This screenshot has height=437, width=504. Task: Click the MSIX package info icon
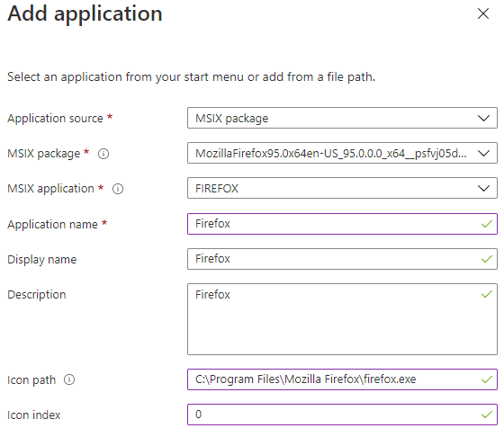click(x=103, y=154)
